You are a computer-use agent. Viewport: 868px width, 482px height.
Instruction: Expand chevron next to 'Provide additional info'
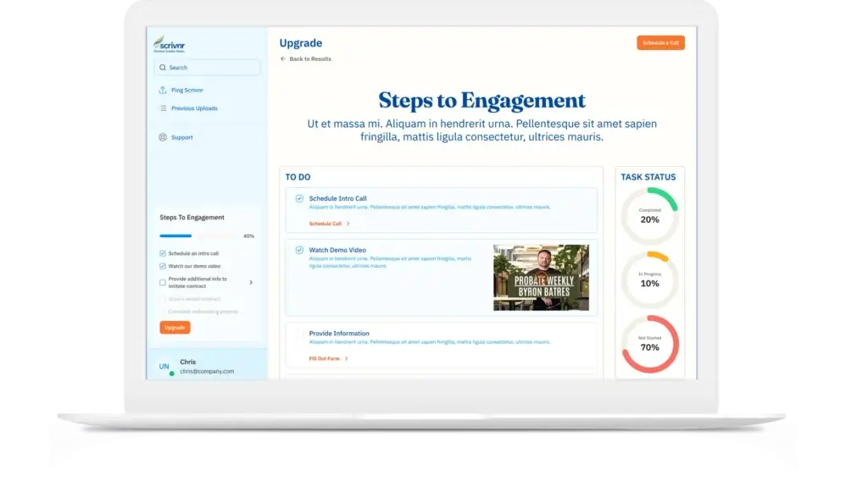tap(251, 282)
